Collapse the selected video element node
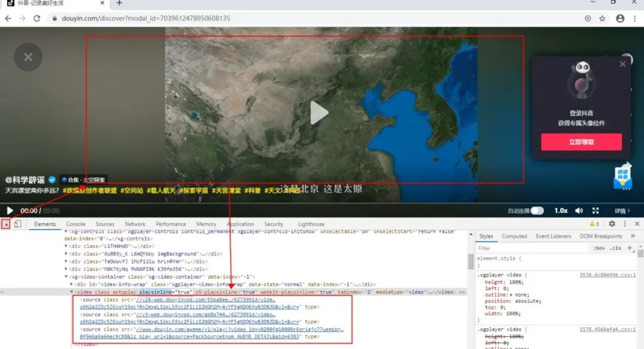 [x=72, y=292]
